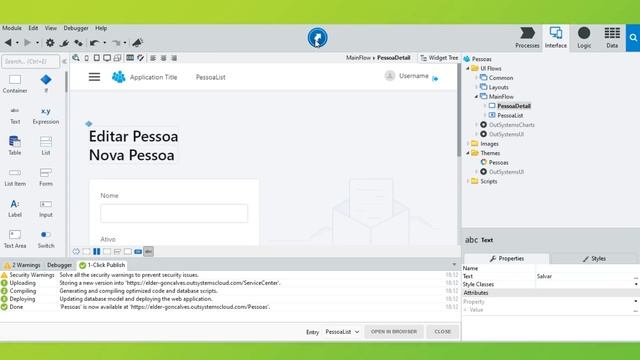Select PessoaDetail screen in tree
Image resolution: width=640 pixels, height=360 pixels.
514,106
